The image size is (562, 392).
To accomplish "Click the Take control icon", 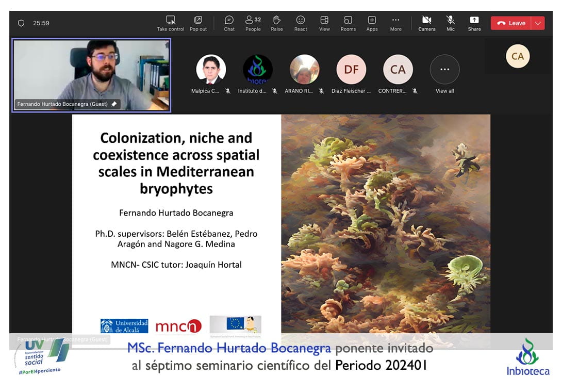I will tap(171, 21).
